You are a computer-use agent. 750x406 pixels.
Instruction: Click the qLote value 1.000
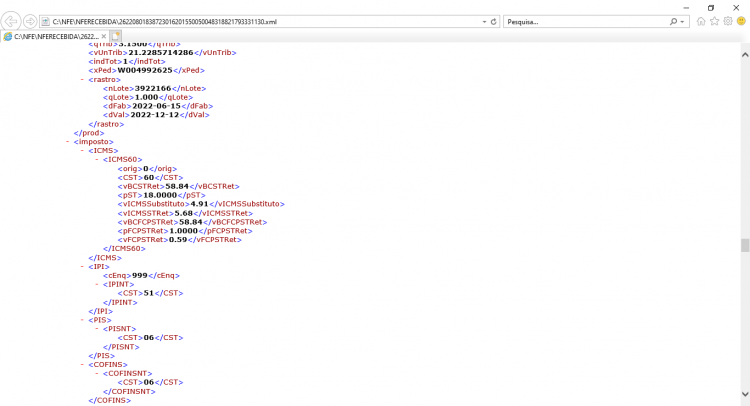point(146,97)
